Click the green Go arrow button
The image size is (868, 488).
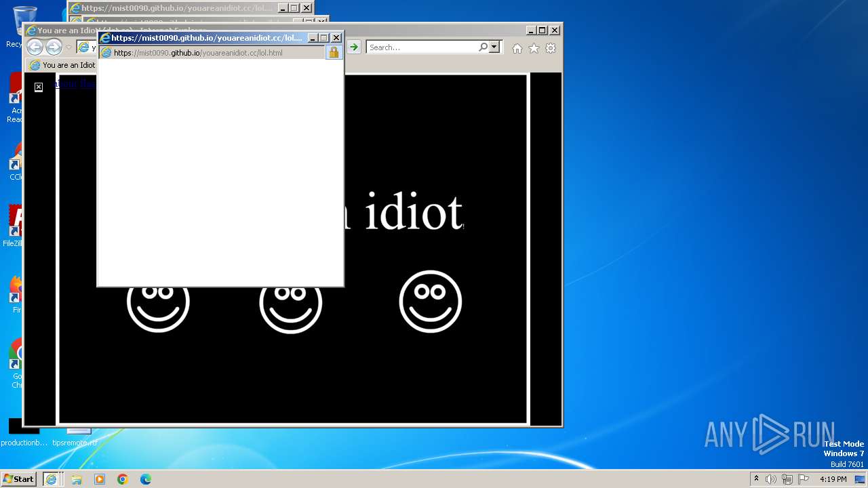(353, 47)
